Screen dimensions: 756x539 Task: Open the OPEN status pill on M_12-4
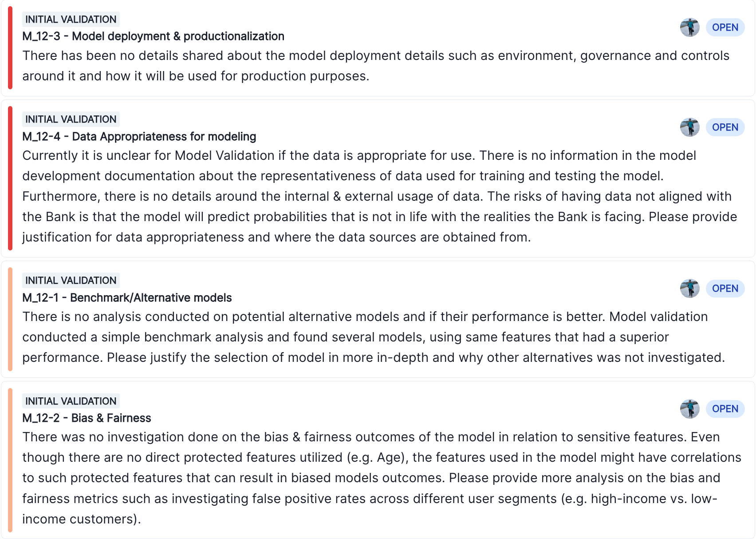click(x=725, y=127)
